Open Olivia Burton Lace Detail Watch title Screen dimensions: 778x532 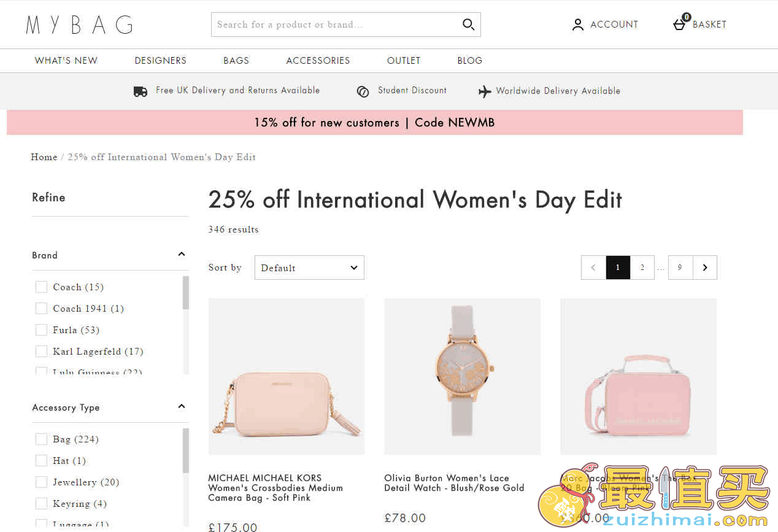(x=454, y=483)
